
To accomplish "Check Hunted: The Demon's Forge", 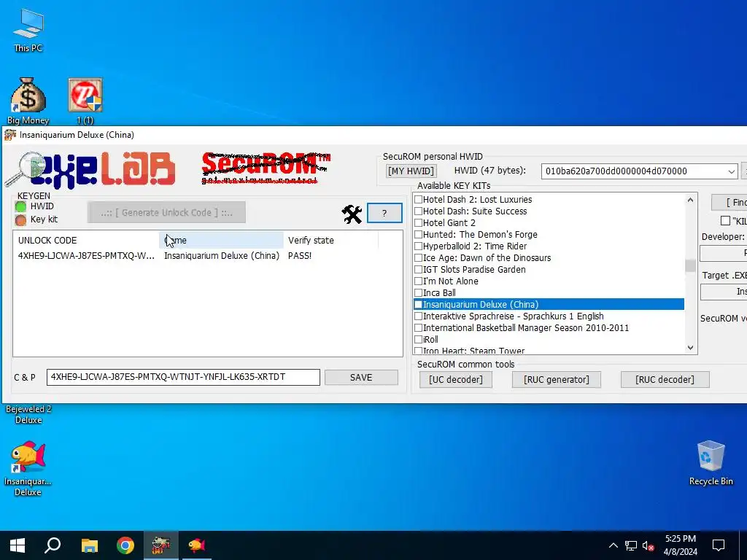I will 418,234.
